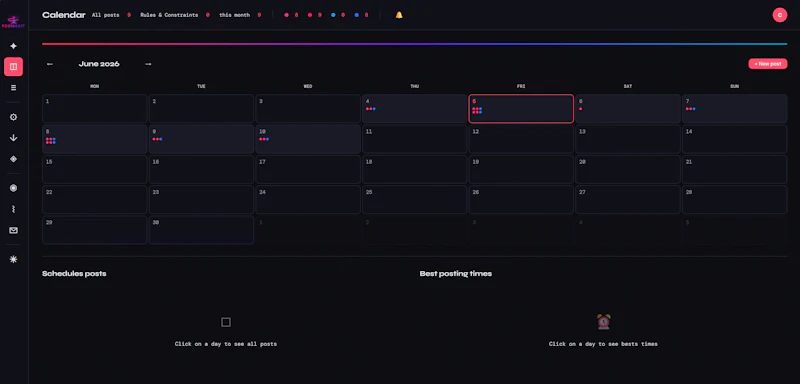Open the user avatar labeled C

click(x=780, y=15)
